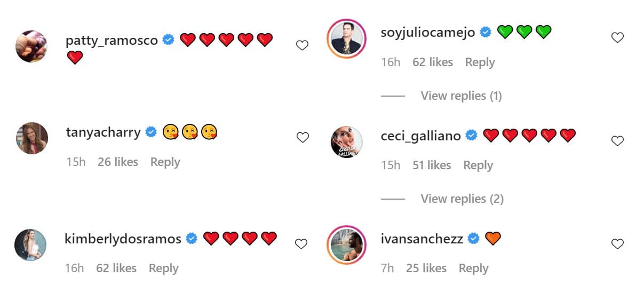Like kimberlydosramos's comment with the heart
The width and height of the screenshot is (644, 300).
pos(301,244)
